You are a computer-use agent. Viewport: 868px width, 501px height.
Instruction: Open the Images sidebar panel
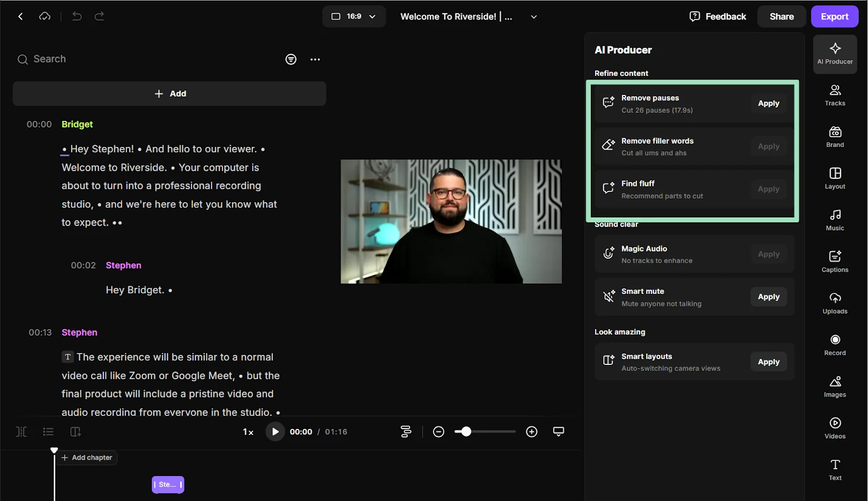click(x=835, y=387)
